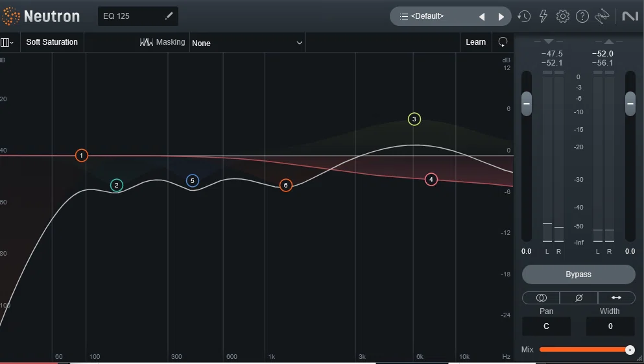This screenshot has height=364, width=644.
Task: Click the lightning bolt zero latency icon
Action: [x=543, y=16]
